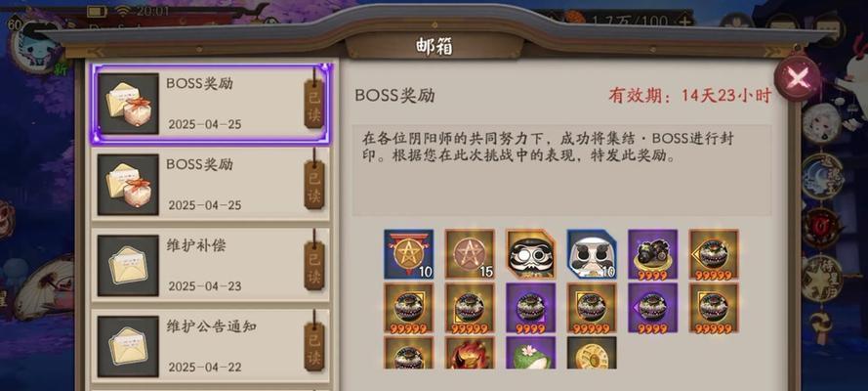Tap the white daruma reward x10
The height and width of the screenshot is (391, 868).
coord(592,253)
